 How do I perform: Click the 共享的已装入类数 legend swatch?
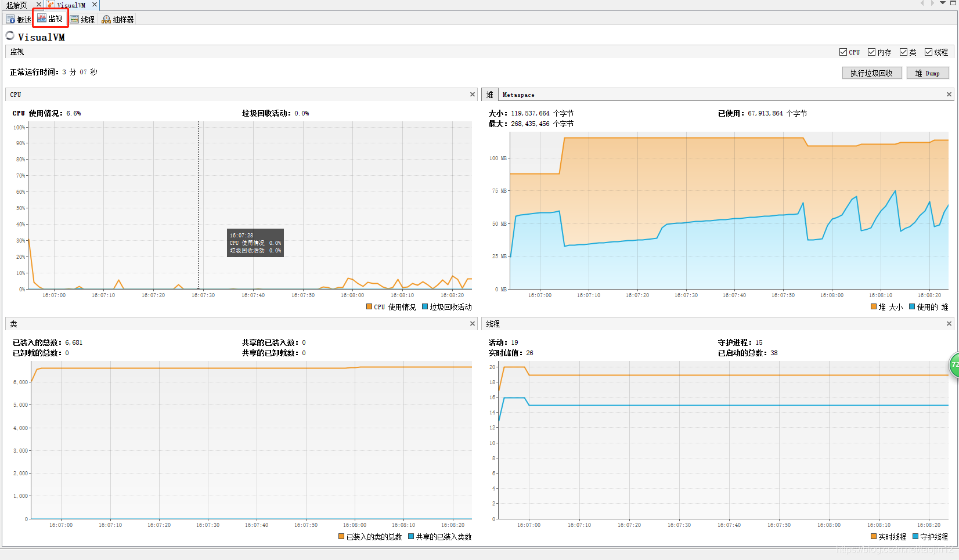click(411, 536)
